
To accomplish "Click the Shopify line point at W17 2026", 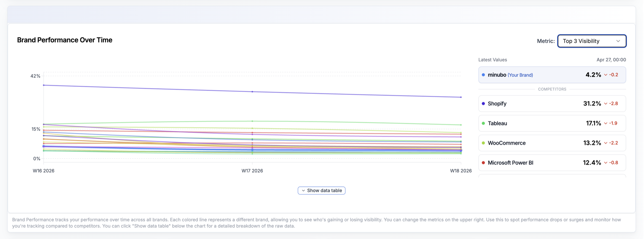I will click(252, 92).
